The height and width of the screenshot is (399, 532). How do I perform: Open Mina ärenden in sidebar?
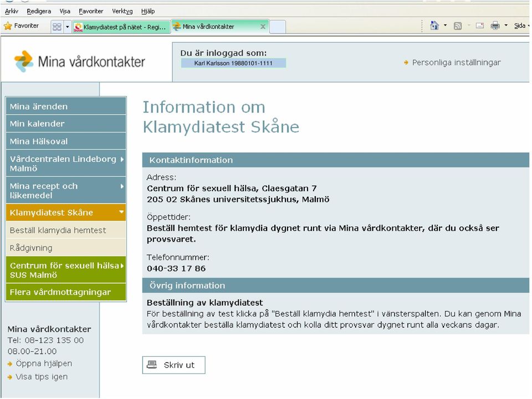pyautogui.click(x=66, y=106)
